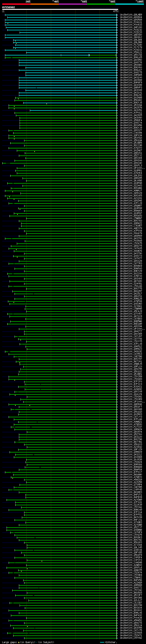
Task: Click the red 20% identity legend segment
Action: click(x=16, y=4)
